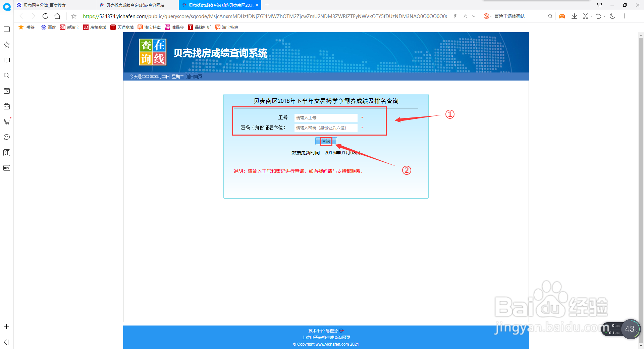The image size is (644, 349).
Task: Click the 上传电子表格生成查询网页 link
Action: pos(326,337)
